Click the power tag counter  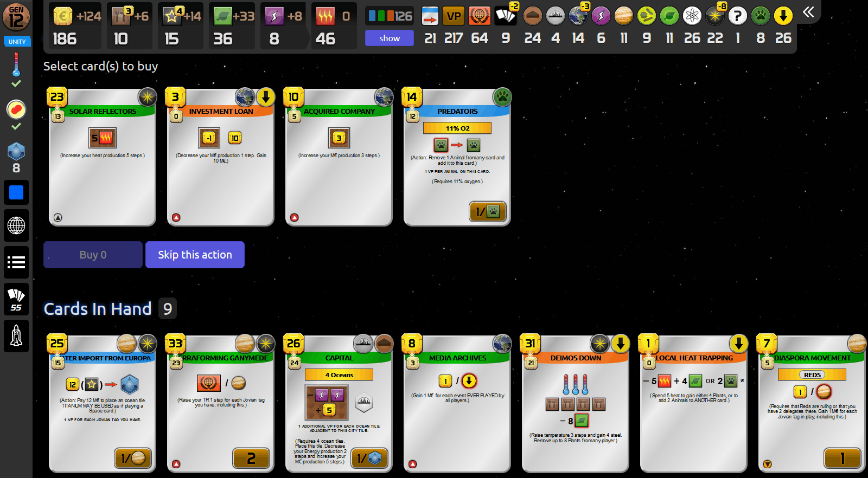pos(601,16)
